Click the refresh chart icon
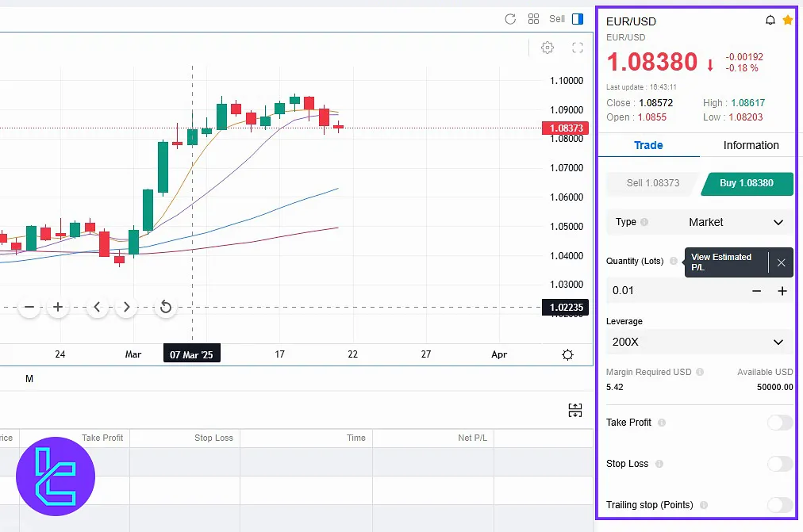Image resolution: width=803 pixels, height=532 pixels. pyautogui.click(x=510, y=19)
